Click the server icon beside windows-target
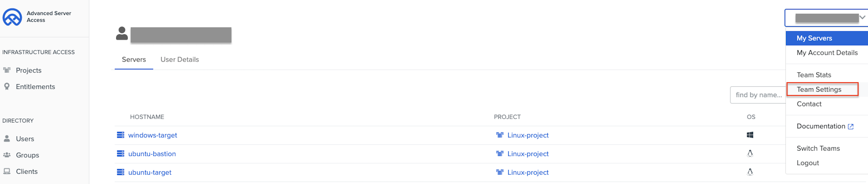The width and height of the screenshot is (868, 184). pos(120,135)
